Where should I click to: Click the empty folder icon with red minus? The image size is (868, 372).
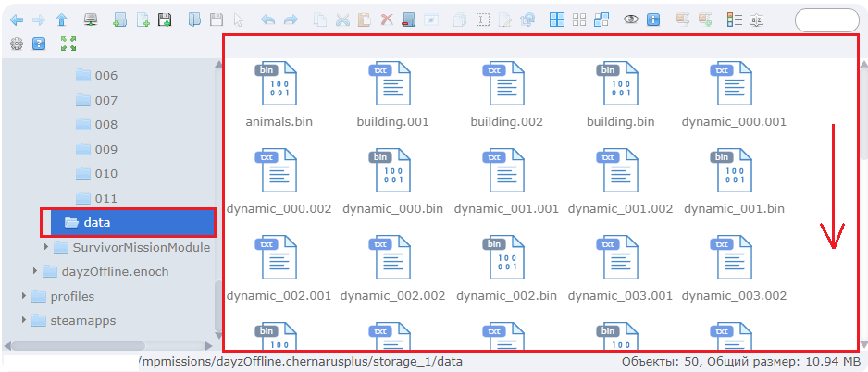point(409,20)
